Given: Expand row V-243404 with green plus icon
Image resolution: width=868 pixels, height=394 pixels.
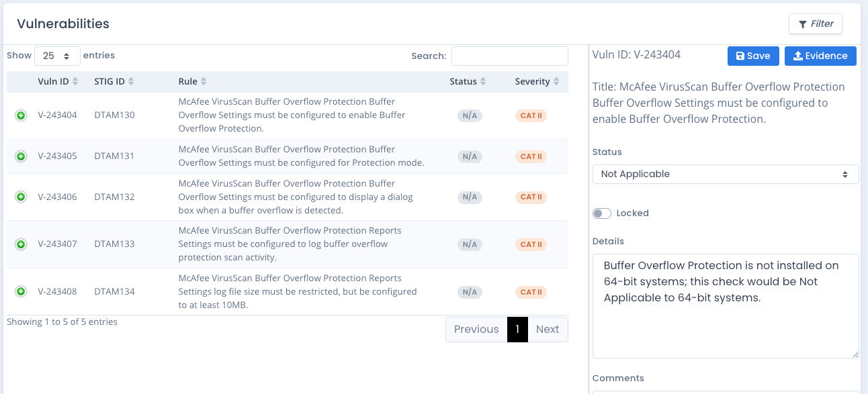Looking at the screenshot, I should point(21,115).
